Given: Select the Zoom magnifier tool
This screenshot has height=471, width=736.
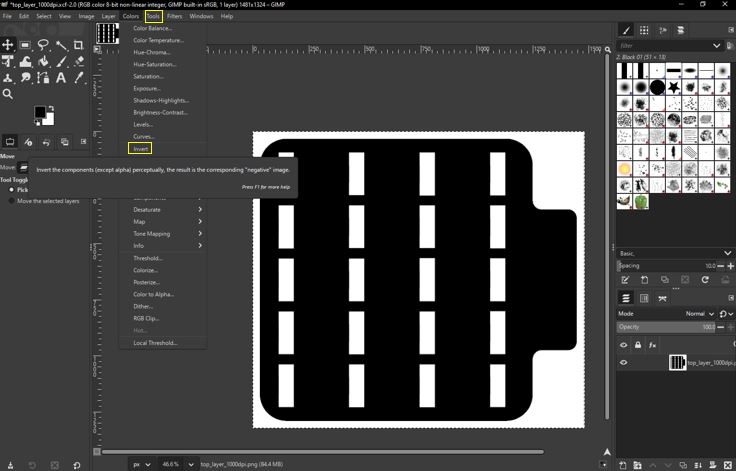Looking at the screenshot, I should click(x=8, y=94).
